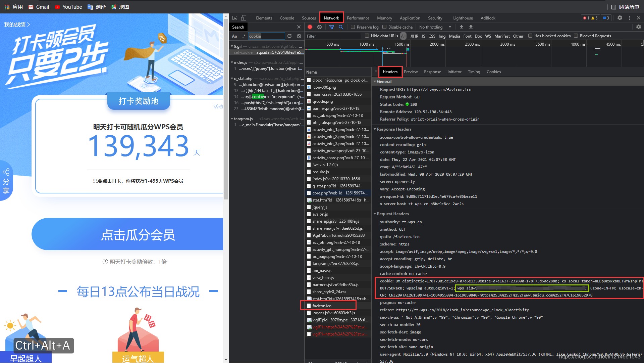Tick the Hide data URLs checkbox
The height and width of the screenshot is (363, 644).
click(367, 36)
